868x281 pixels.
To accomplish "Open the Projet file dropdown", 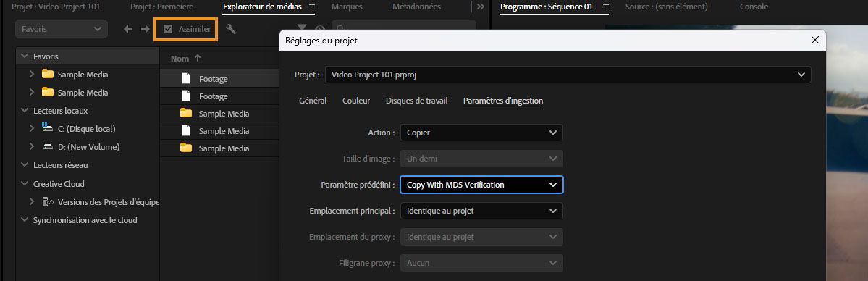I will click(x=568, y=75).
